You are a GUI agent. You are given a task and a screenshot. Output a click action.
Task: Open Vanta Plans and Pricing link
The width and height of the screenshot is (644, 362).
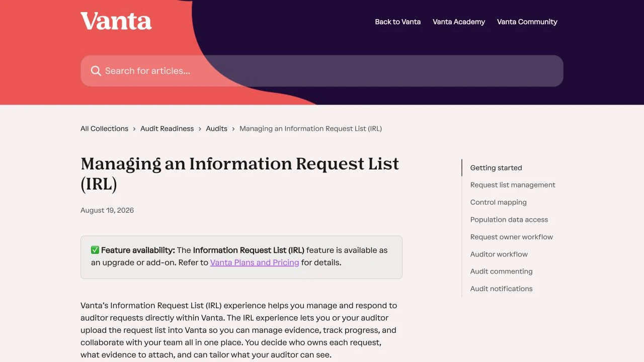point(255,262)
